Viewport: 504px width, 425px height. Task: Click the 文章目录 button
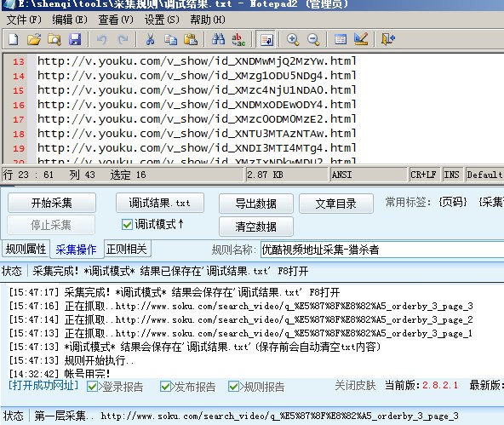pyautogui.click(x=336, y=204)
